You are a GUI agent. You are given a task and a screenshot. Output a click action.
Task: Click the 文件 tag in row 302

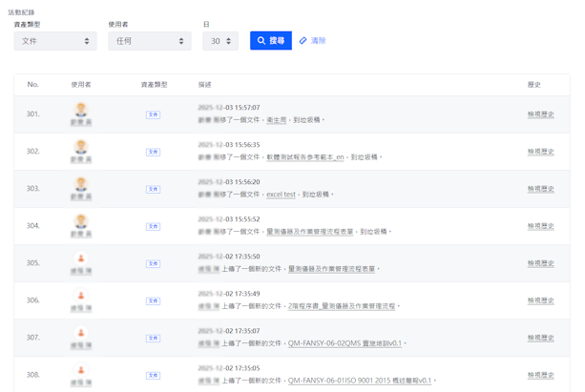coord(153,152)
